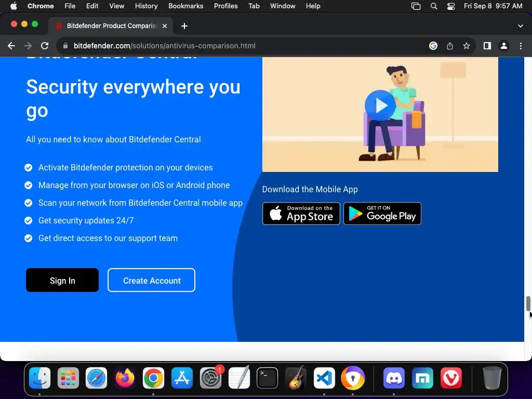Launch Vivaldi from the Dock

tap(451, 378)
